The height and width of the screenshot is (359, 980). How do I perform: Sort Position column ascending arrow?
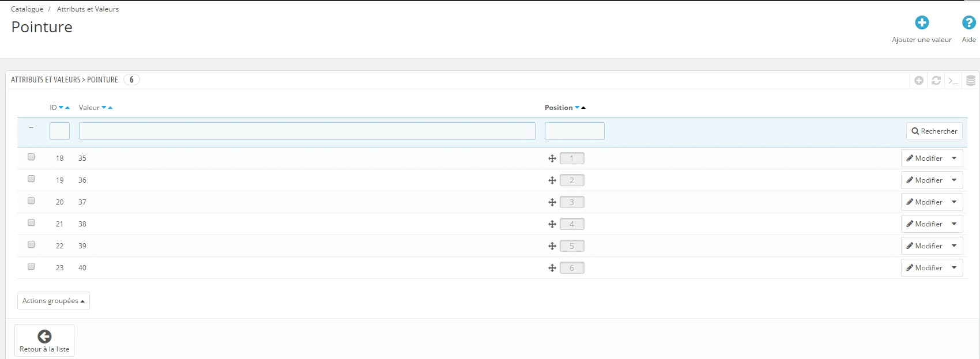click(583, 108)
